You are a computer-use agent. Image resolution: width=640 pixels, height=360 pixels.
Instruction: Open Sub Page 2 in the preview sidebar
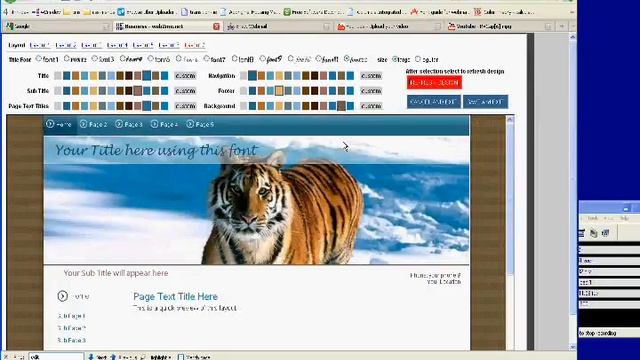point(71,328)
